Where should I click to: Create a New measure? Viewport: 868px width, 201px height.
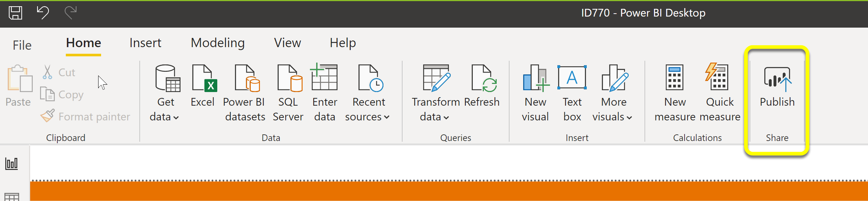pos(675,77)
